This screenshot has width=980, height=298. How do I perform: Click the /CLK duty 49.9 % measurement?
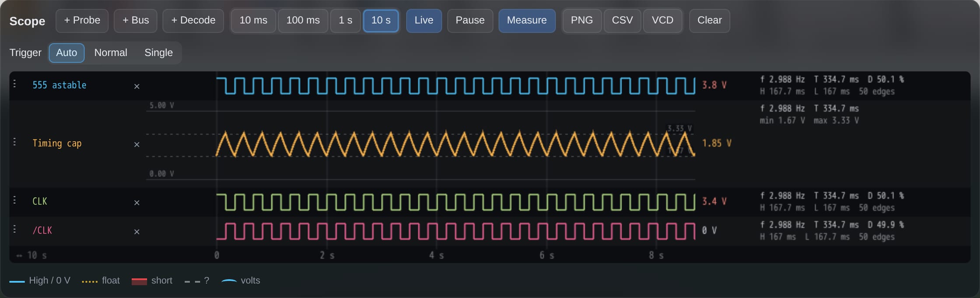(886, 224)
